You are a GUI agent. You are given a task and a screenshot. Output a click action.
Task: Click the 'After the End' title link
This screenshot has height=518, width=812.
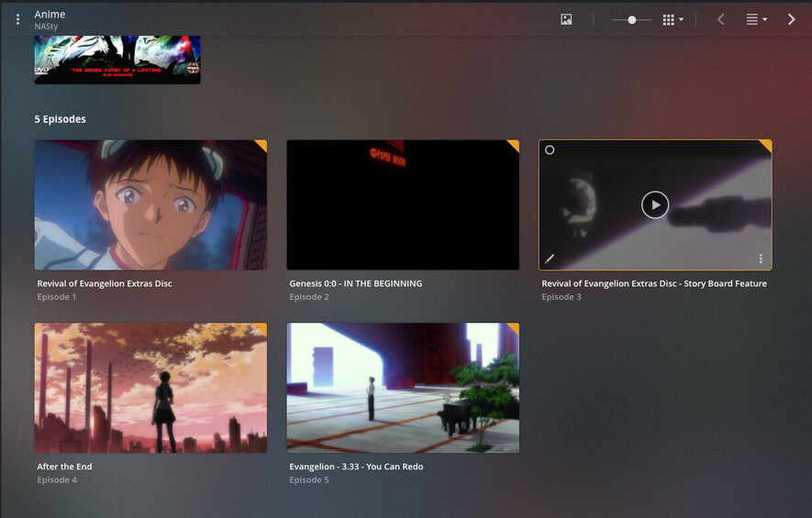(65, 467)
